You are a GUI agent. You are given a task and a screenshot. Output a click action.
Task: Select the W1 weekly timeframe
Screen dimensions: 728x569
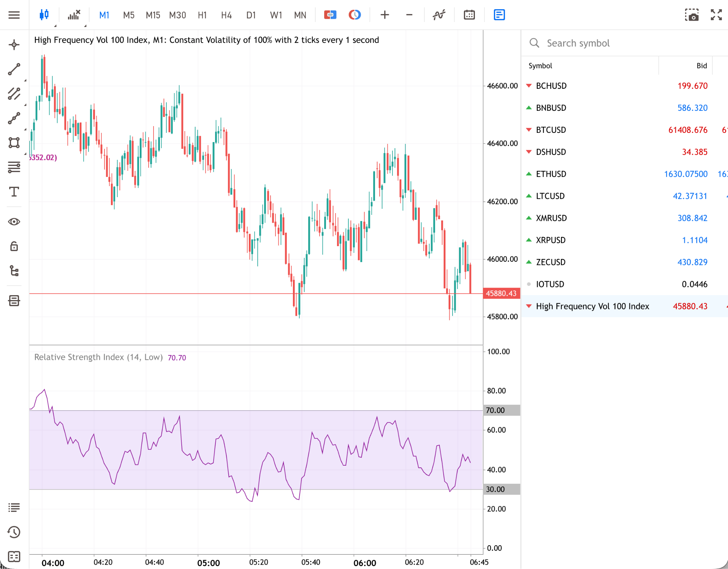(276, 15)
